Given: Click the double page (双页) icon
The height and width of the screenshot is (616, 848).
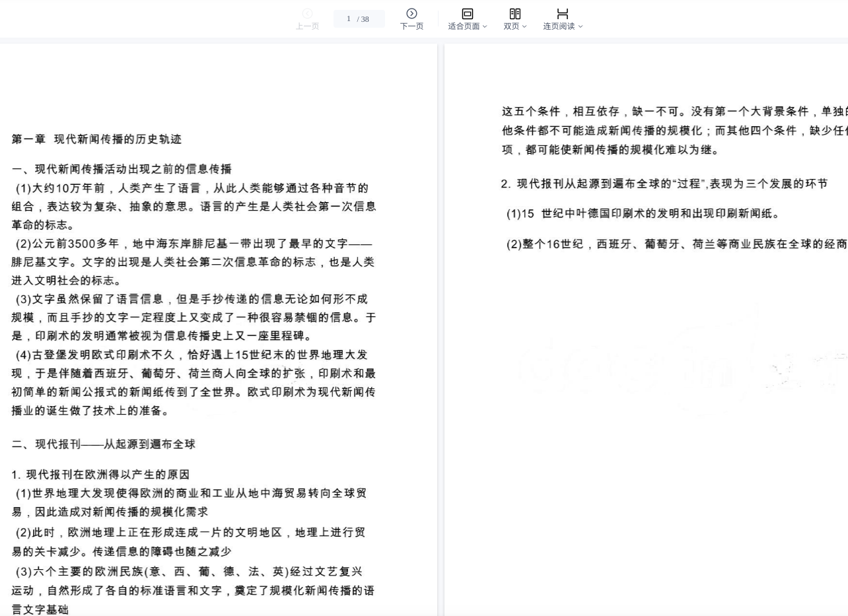Looking at the screenshot, I should [515, 13].
